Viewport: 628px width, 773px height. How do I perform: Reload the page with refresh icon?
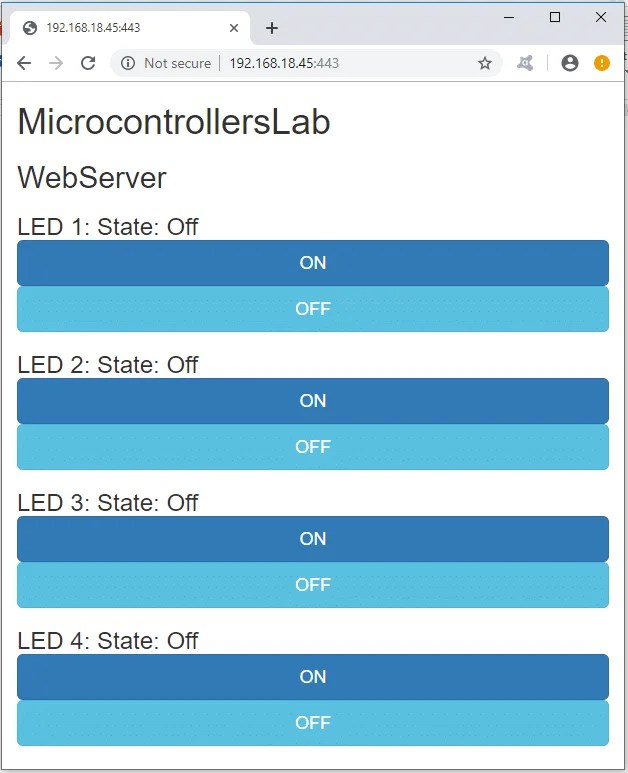pos(88,63)
